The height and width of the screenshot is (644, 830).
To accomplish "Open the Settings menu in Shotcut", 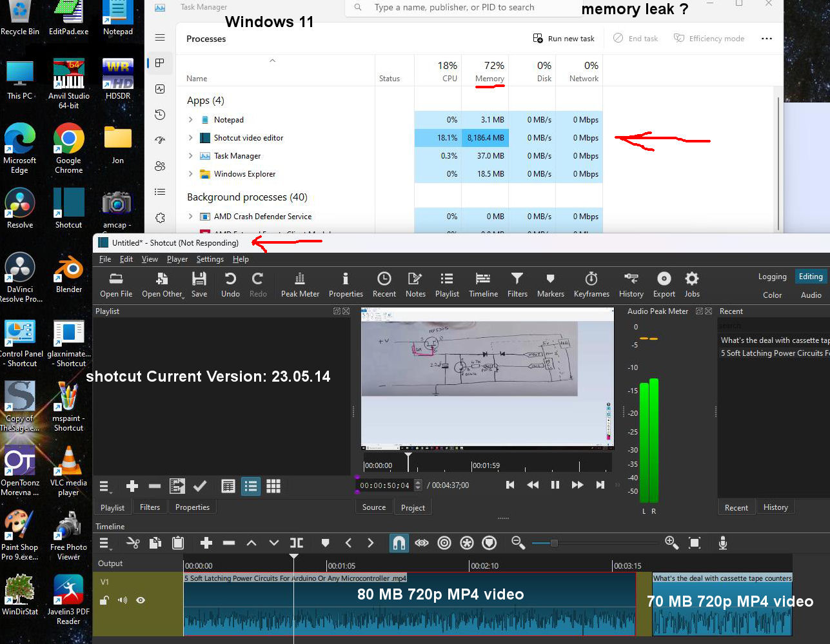I will point(210,259).
